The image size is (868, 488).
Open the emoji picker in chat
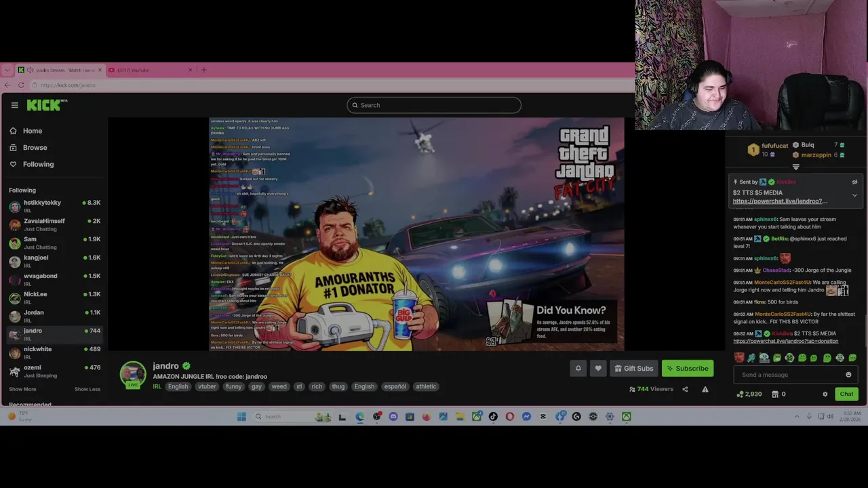tap(848, 375)
